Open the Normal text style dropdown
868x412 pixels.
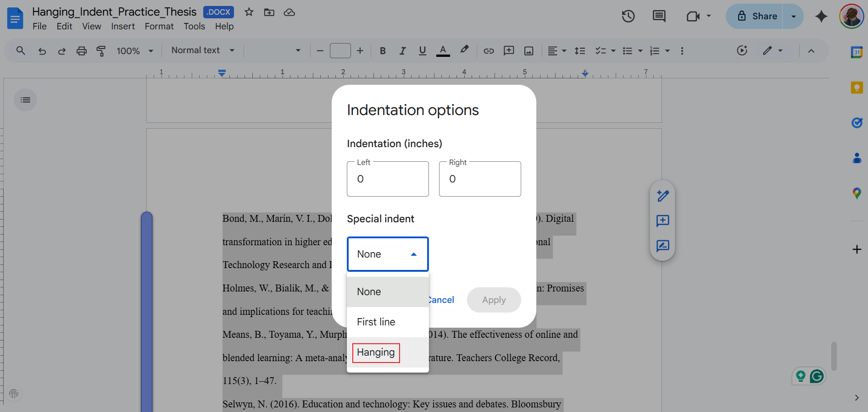(x=203, y=50)
